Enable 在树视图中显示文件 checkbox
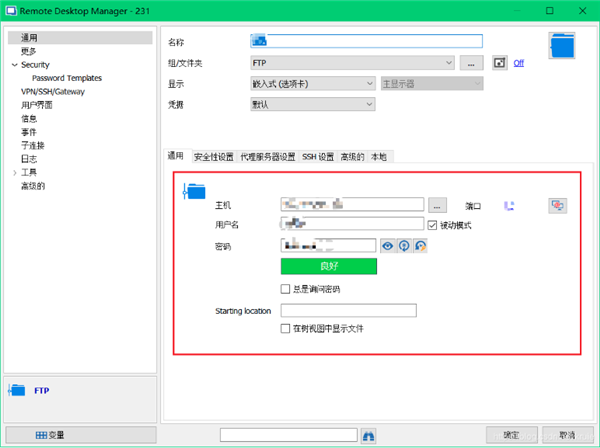This screenshot has height=448, width=600. [285, 329]
